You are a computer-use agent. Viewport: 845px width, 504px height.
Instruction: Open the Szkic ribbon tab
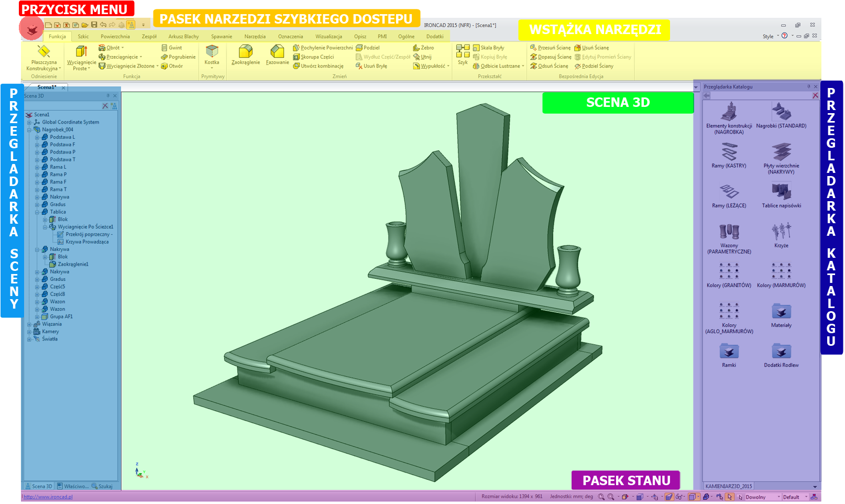[x=83, y=37]
